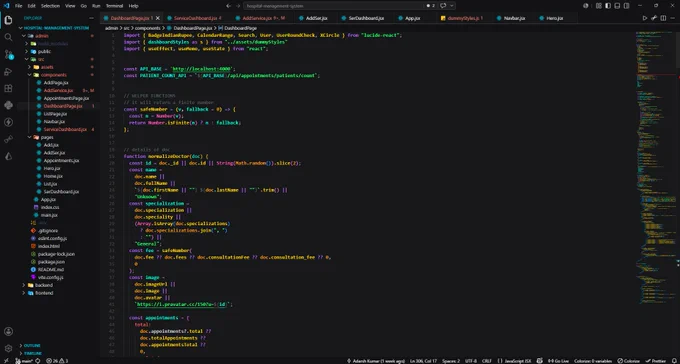Image resolution: width=680 pixels, height=364 pixels.
Task: Click the Run code play icon in editor toolbar
Action: tap(645, 18)
